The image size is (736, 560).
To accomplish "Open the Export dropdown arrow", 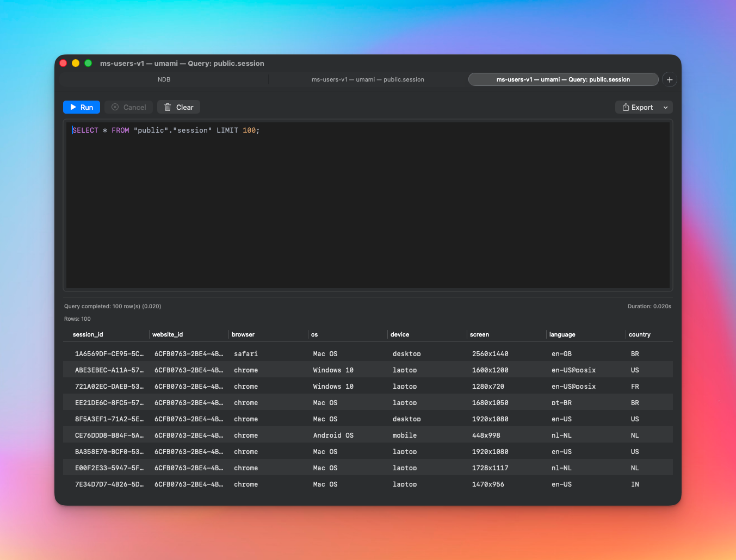I will pyautogui.click(x=665, y=108).
